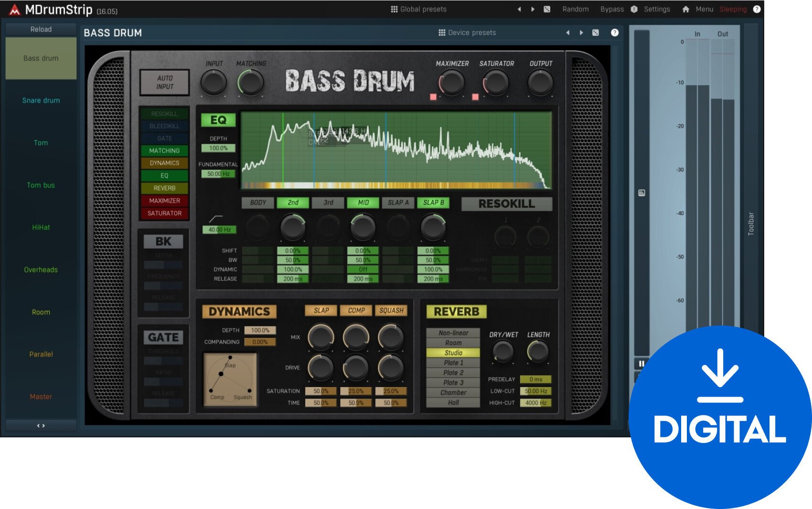The height and width of the screenshot is (509, 812).
Task: Open Global presets using the grid icon
Action: tap(394, 9)
